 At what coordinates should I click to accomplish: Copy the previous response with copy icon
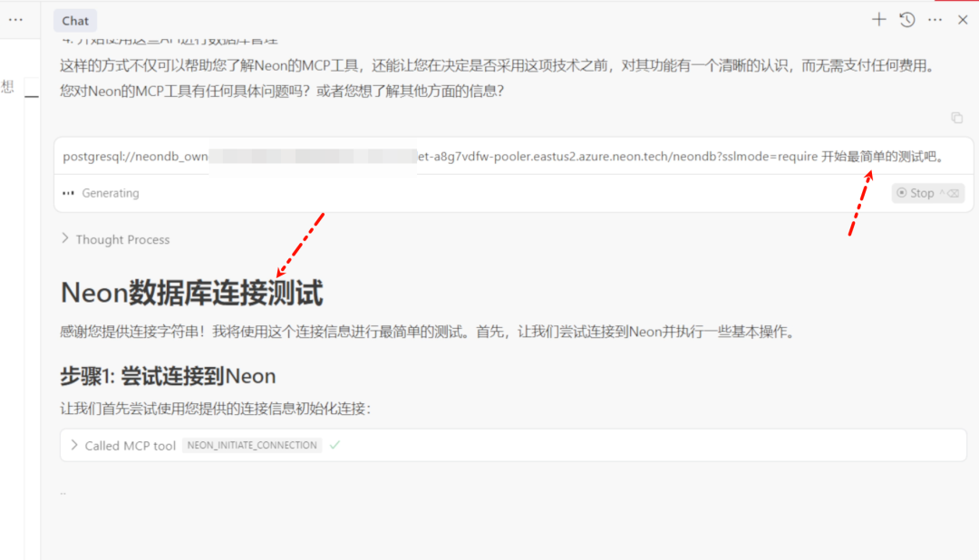tap(956, 118)
